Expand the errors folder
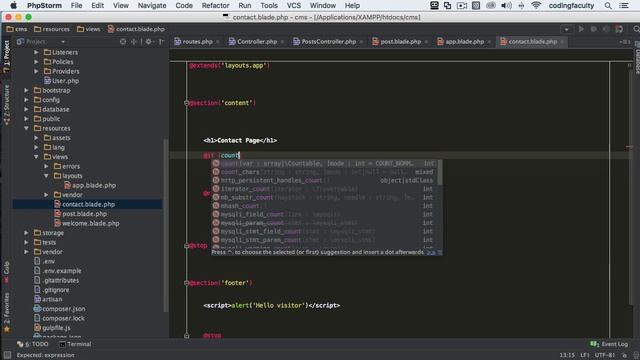The width and height of the screenshot is (640, 360). pos(47,166)
